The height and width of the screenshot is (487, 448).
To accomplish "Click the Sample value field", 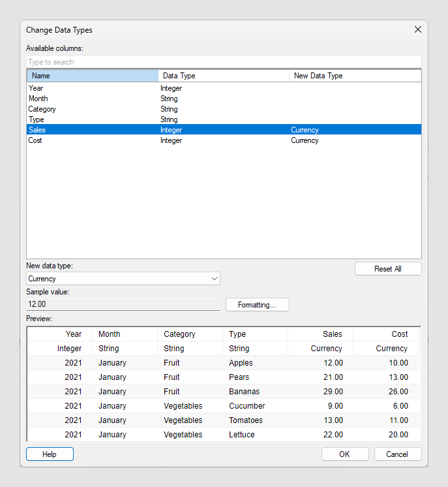I will (123, 304).
